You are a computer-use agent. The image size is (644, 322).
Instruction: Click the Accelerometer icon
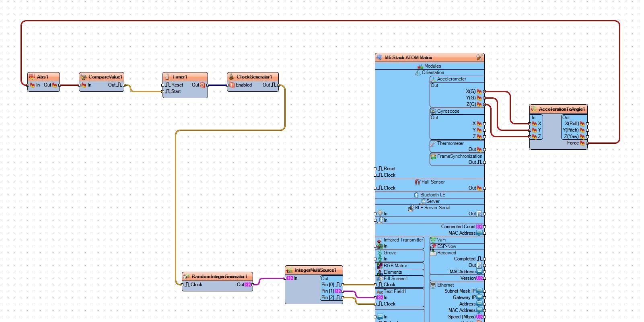pyautogui.click(x=433, y=79)
